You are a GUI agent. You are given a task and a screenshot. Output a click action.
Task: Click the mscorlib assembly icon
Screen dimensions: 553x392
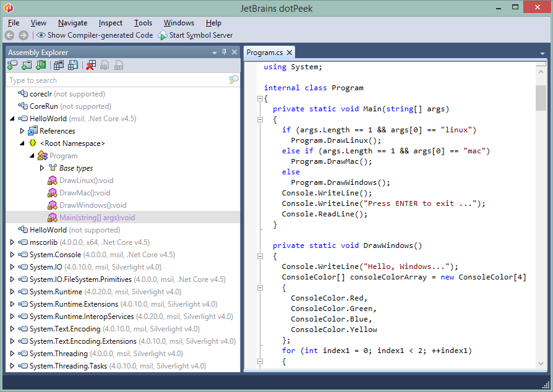[x=23, y=242]
